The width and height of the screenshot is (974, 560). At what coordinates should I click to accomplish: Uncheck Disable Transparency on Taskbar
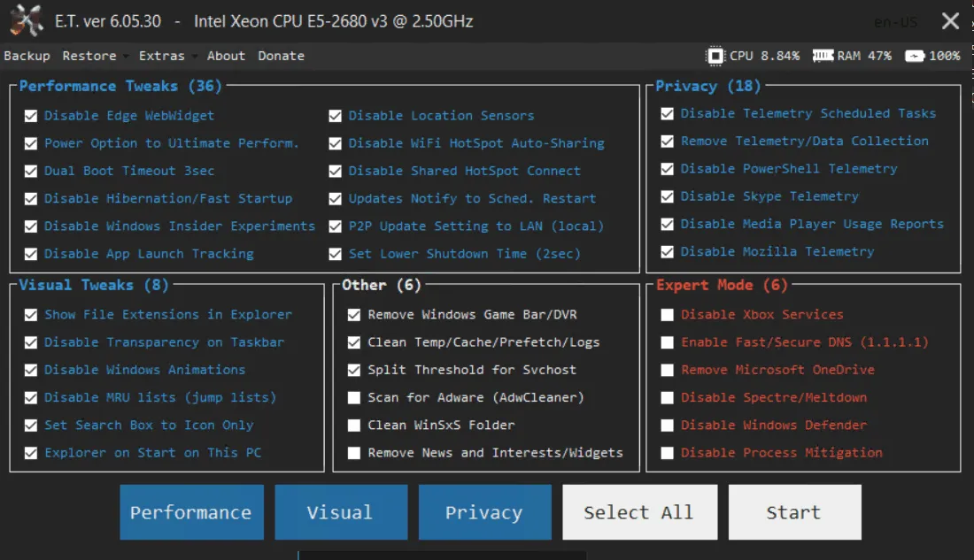[30, 342]
